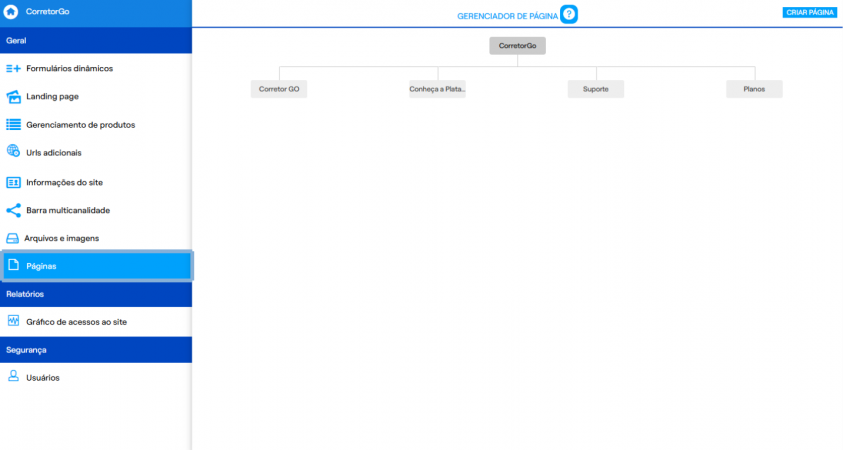Viewport: 843px width, 450px height.
Task: Click the Gerenciamento de produtos list icon
Action: [13, 125]
